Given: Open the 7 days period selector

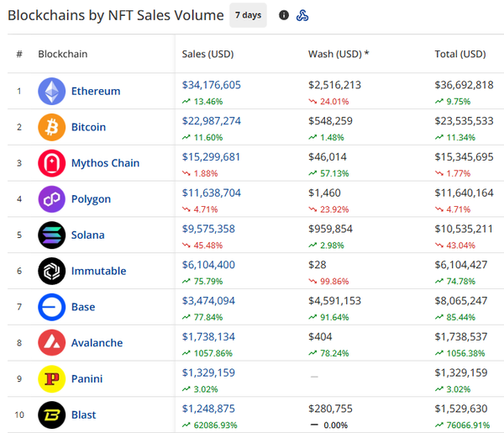Looking at the screenshot, I should [x=248, y=15].
